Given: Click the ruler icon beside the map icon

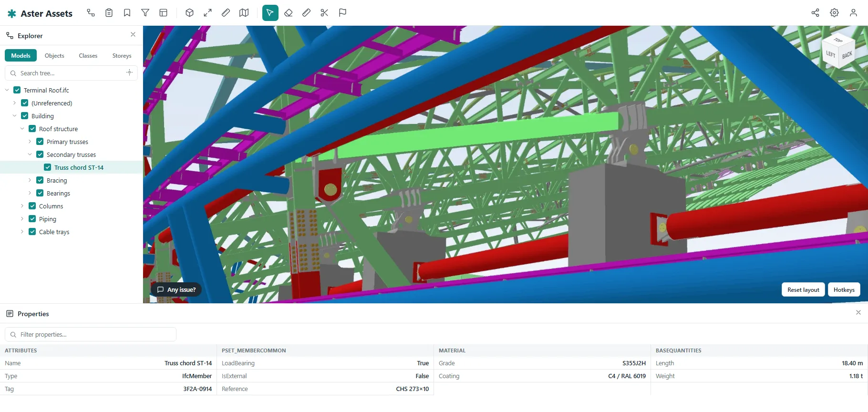Looking at the screenshot, I should (226, 13).
